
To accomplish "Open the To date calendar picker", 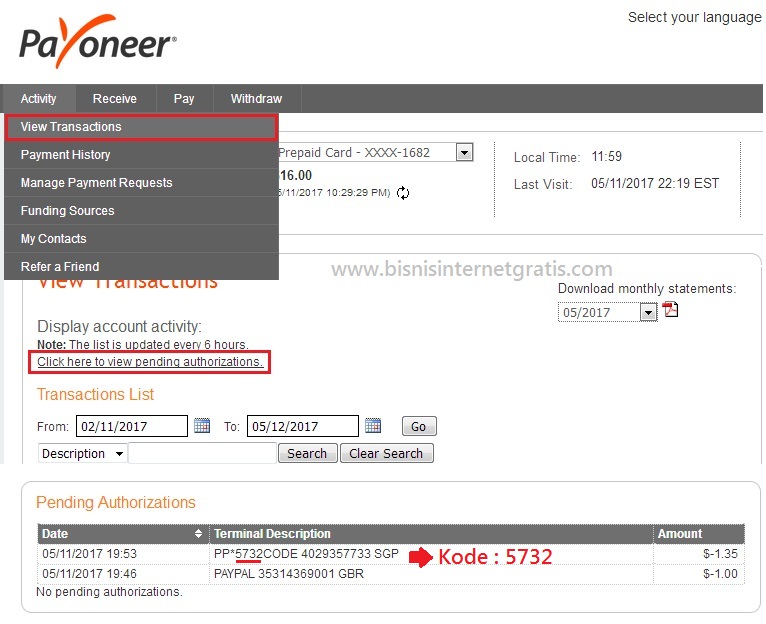I will tap(373, 426).
